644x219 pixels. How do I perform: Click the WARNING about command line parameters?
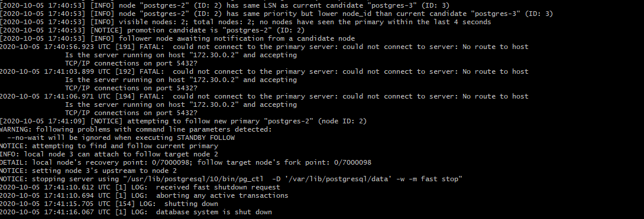[136, 129]
